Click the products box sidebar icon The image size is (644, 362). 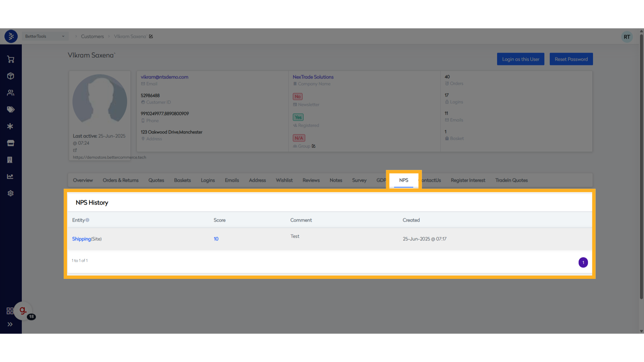tap(11, 76)
